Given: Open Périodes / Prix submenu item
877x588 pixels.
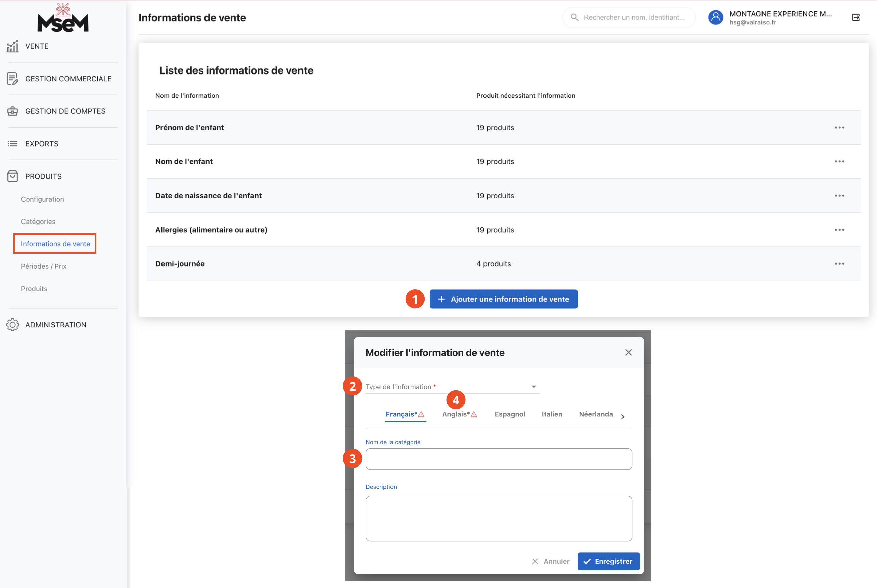Looking at the screenshot, I should [x=44, y=266].
